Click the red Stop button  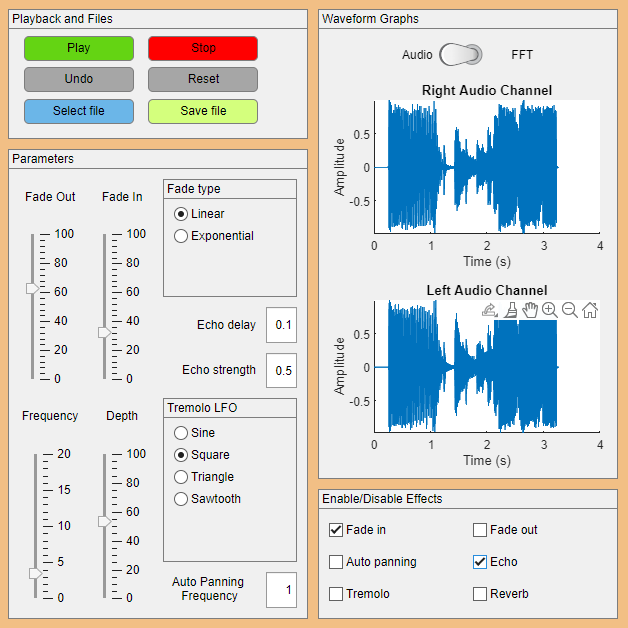tap(203, 48)
